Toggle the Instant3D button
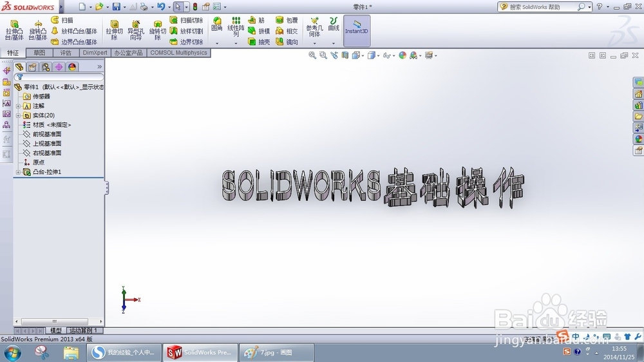The width and height of the screenshot is (644, 362). (357, 31)
